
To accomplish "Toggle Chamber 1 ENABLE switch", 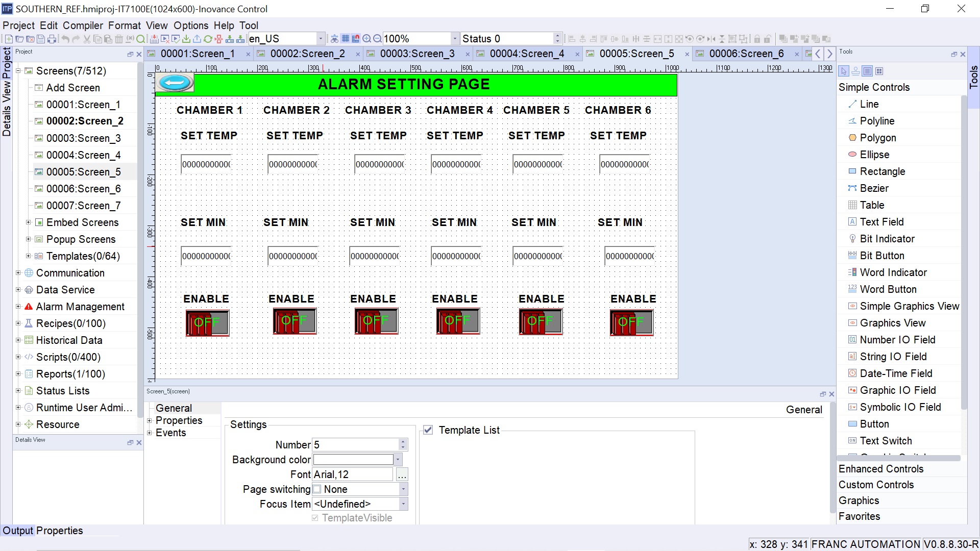I will click(x=207, y=322).
